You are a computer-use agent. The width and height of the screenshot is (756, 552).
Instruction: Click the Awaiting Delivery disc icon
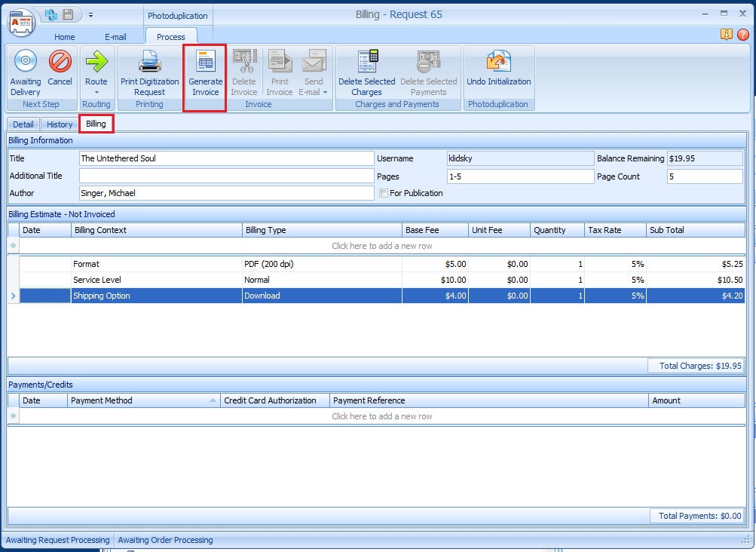(x=25, y=62)
